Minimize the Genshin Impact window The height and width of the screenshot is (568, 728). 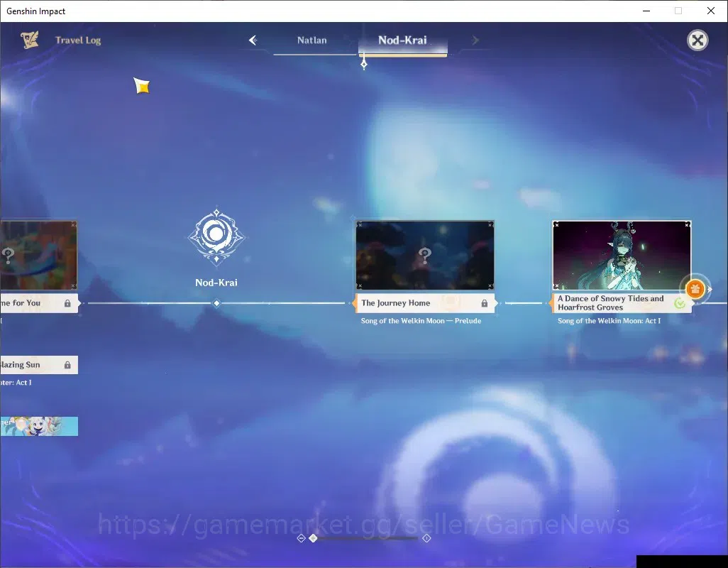(x=646, y=11)
